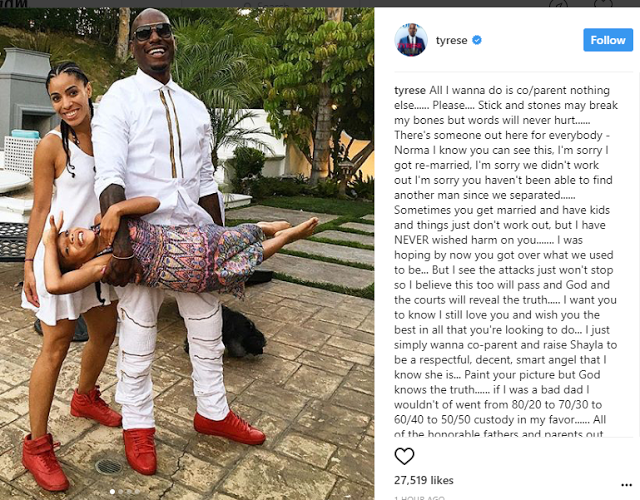Open tyrese's round profile avatar
The height and width of the screenshot is (500, 640).
click(x=411, y=40)
